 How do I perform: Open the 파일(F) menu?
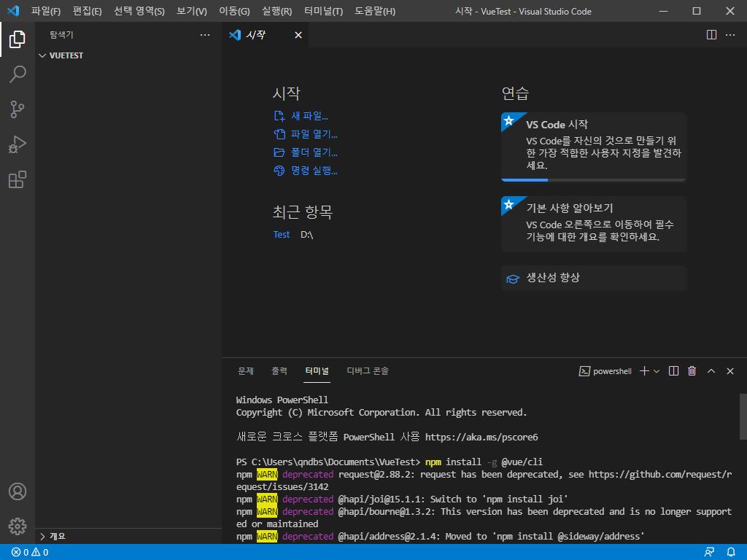[46, 11]
